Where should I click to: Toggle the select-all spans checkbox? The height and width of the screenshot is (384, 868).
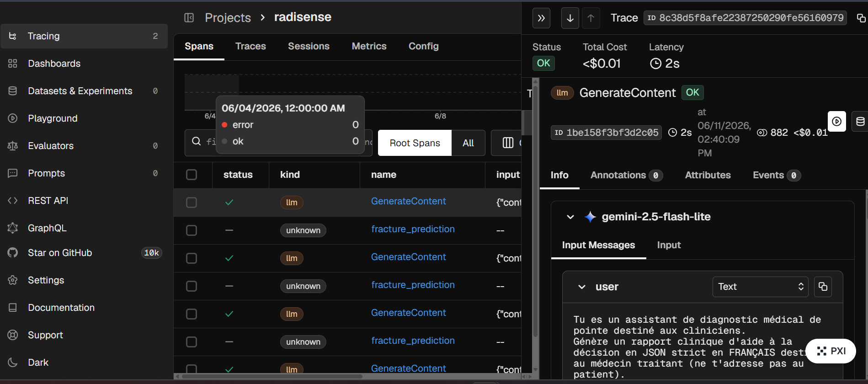coord(192,175)
